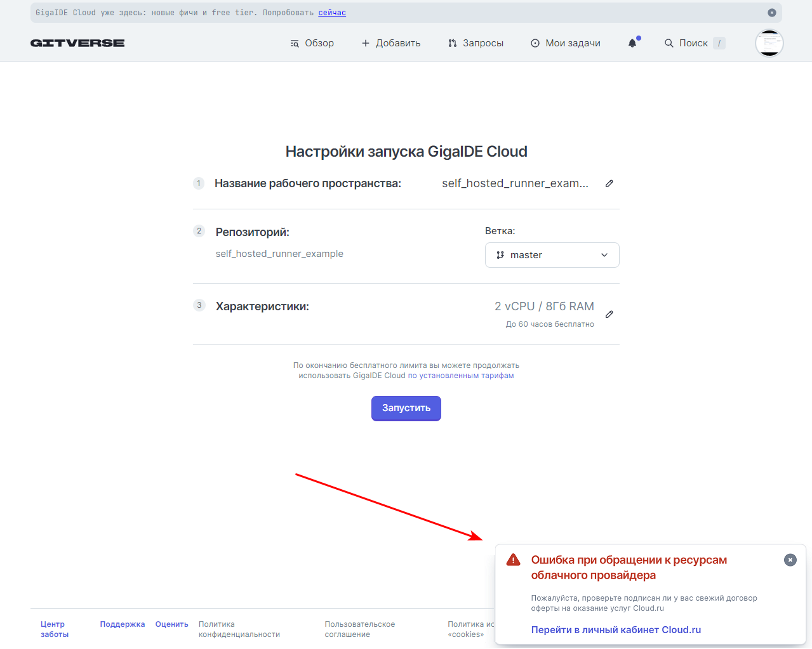The image size is (812, 649).
Task: Expand the master branch dropdown
Action: click(552, 255)
